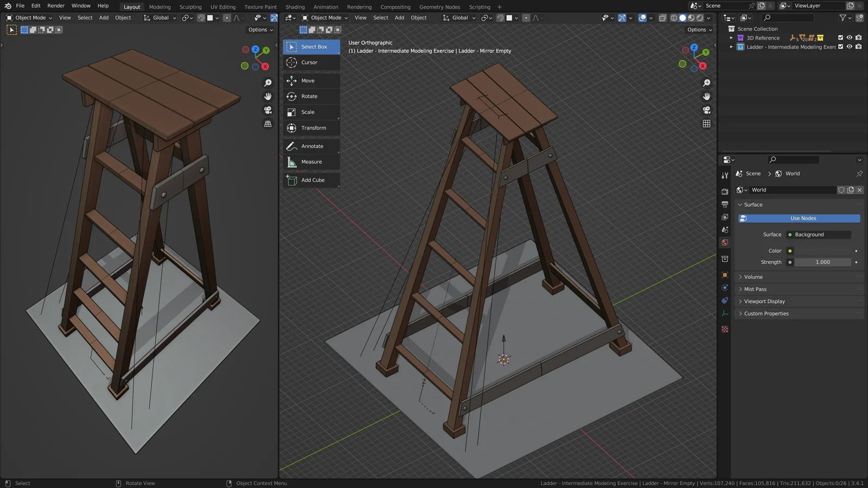Image resolution: width=868 pixels, height=488 pixels.
Task: Open the Render menu
Action: point(55,6)
